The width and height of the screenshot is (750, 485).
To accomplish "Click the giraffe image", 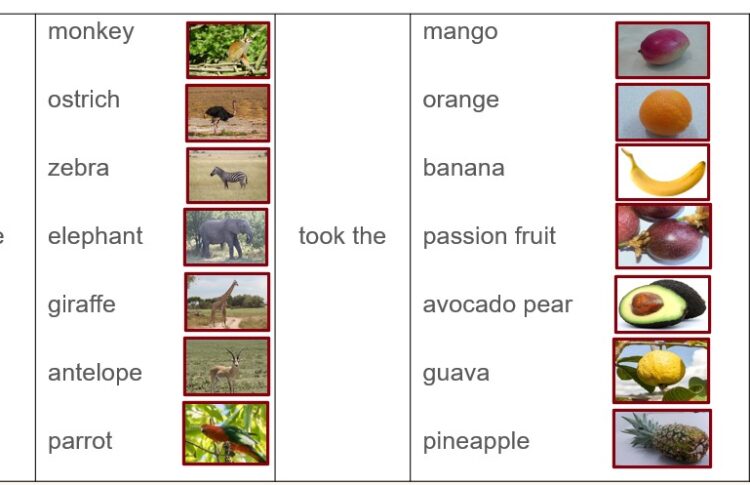I will click(x=227, y=302).
